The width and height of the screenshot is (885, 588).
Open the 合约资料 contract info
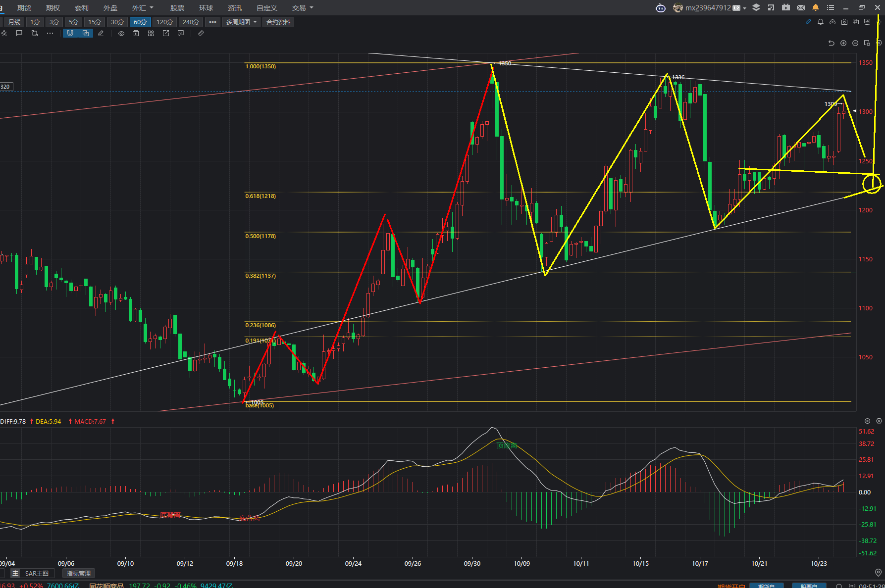(x=278, y=22)
